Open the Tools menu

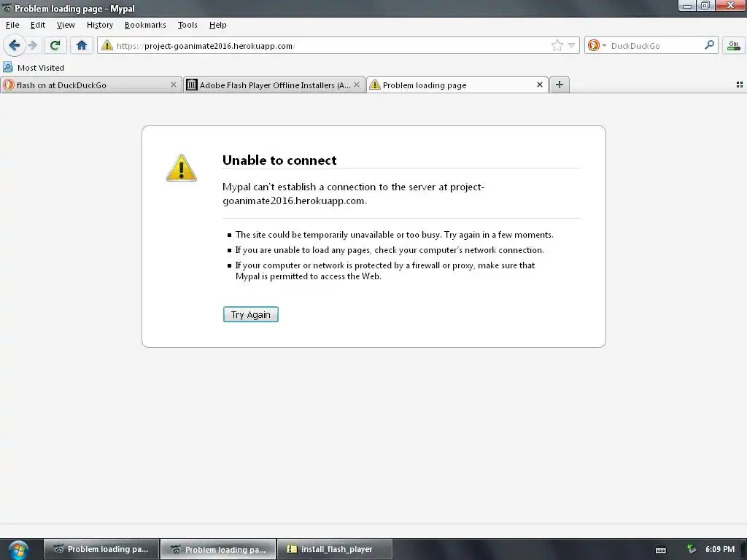(x=187, y=25)
